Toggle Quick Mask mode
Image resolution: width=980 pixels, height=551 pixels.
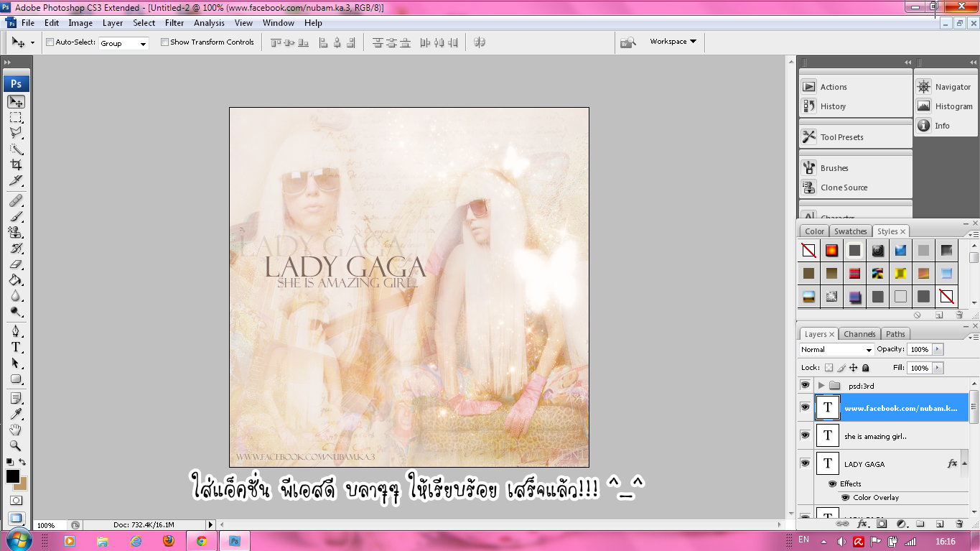tap(16, 501)
